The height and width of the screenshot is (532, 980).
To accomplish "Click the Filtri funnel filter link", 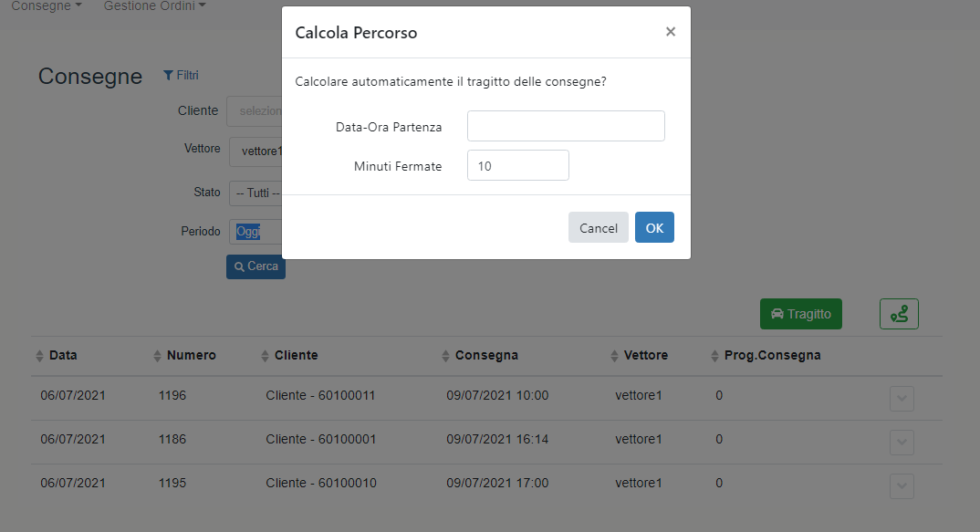I will [x=181, y=76].
